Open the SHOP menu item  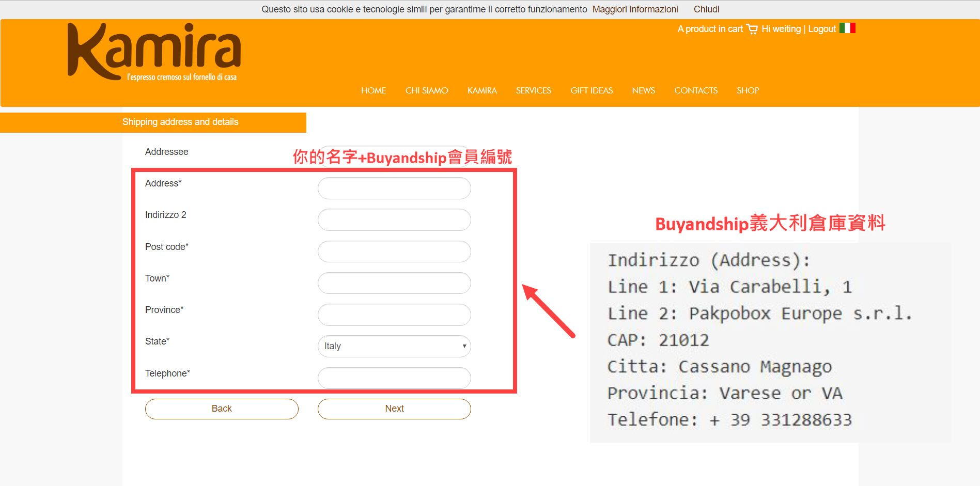click(x=748, y=91)
